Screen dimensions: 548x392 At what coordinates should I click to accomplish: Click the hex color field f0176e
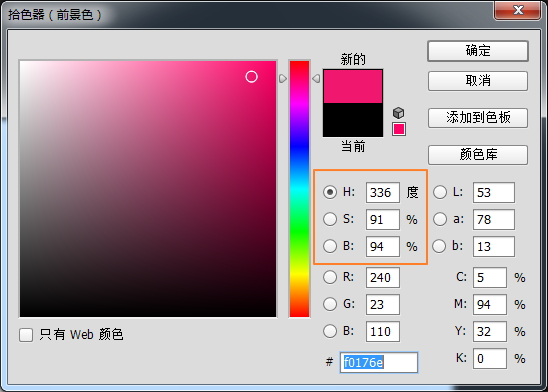click(x=378, y=362)
